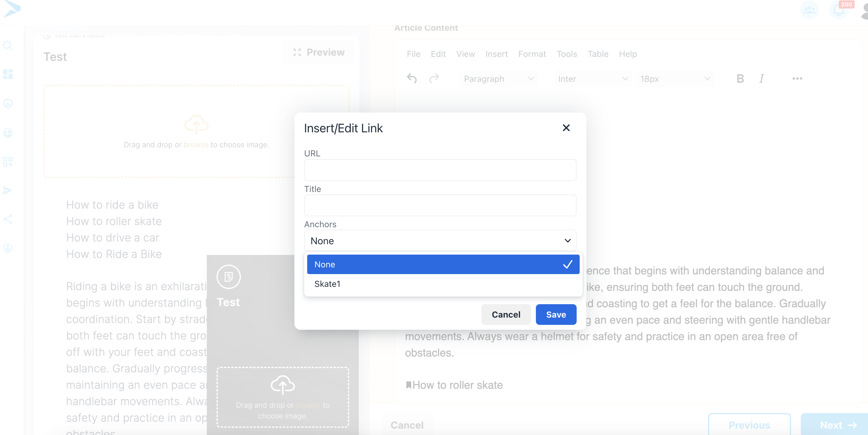Image resolution: width=868 pixels, height=435 pixels.
Task: Open the chart sidebar icon
Action: pyautogui.click(x=8, y=103)
